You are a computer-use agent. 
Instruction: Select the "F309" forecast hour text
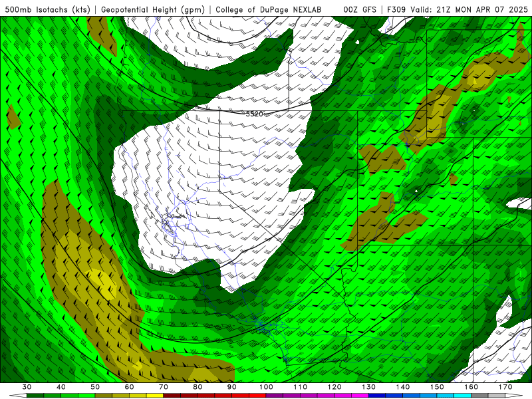point(397,9)
